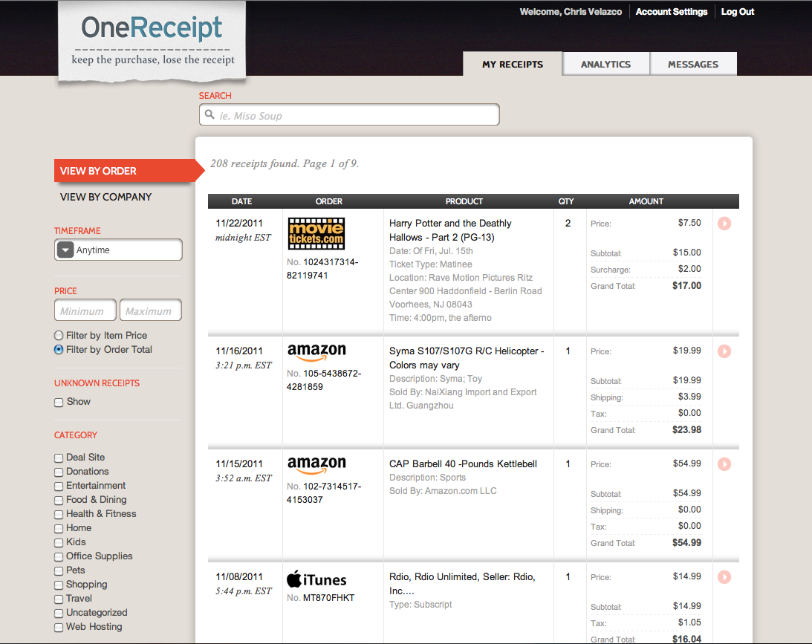This screenshot has width=812, height=644.
Task: Sort by Amount column header
Action: pos(646,201)
